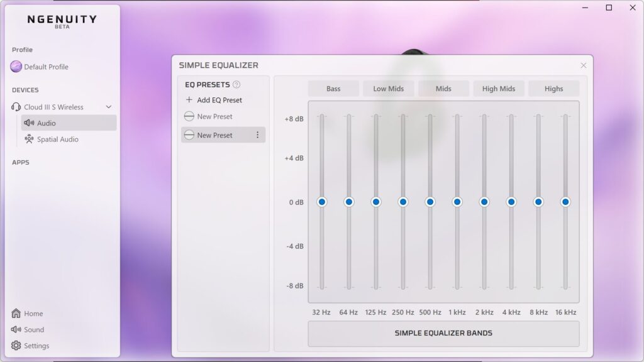The width and height of the screenshot is (644, 362).
Task: Select the first New Preset entry
Action: 214,116
